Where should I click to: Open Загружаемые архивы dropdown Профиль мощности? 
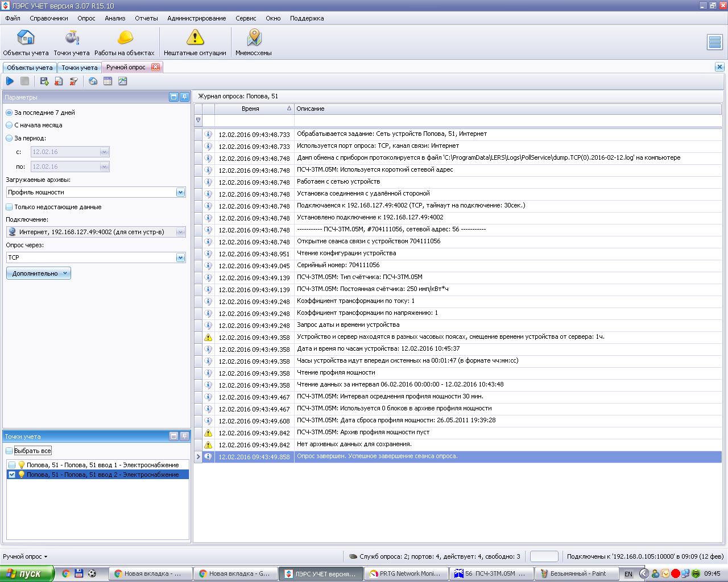point(181,192)
